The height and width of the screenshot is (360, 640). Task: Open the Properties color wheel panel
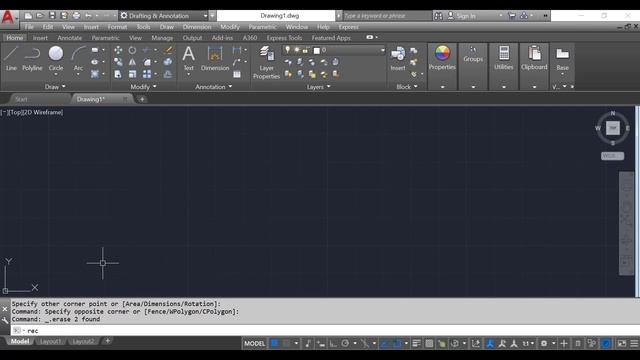click(442, 58)
